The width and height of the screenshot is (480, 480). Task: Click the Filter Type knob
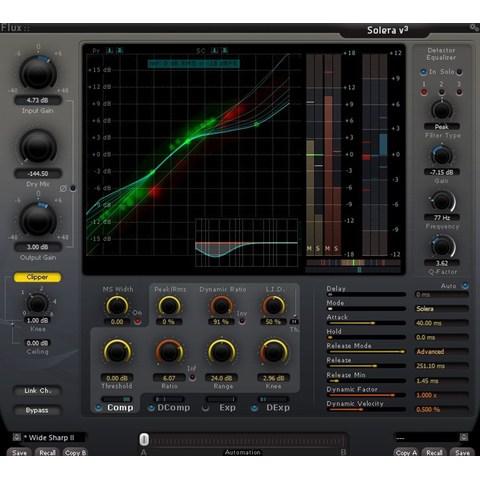point(442,110)
